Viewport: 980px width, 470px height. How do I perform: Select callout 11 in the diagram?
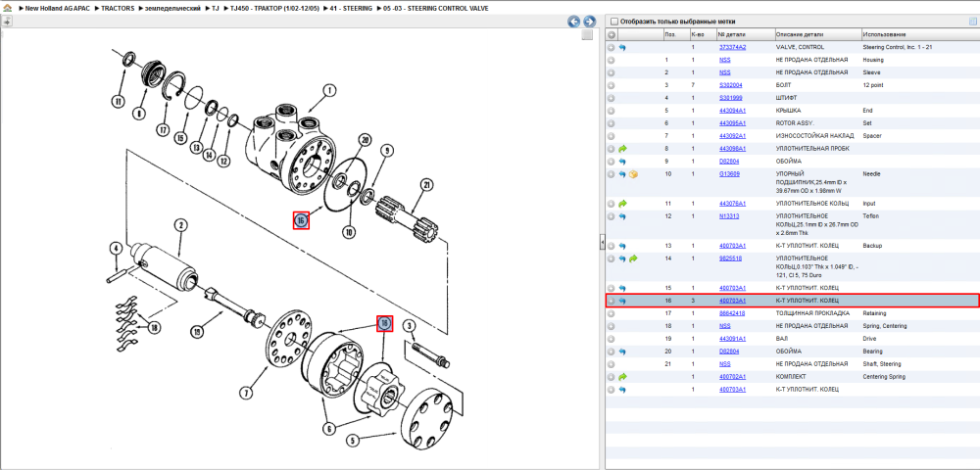click(119, 101)
